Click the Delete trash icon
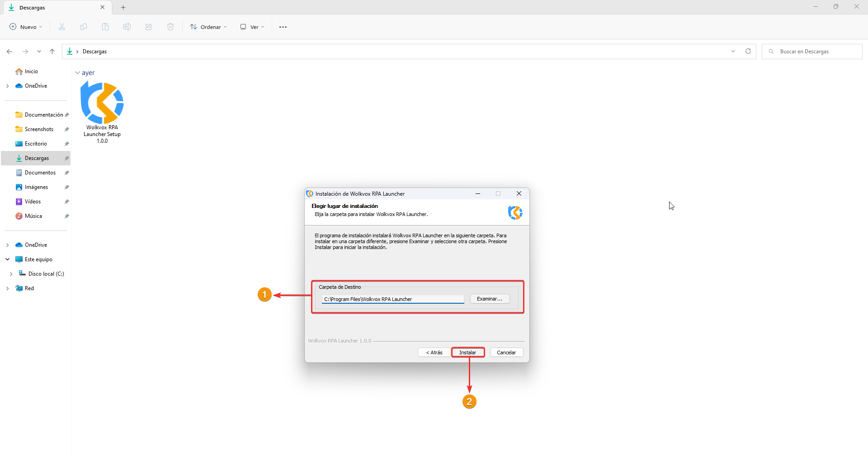Screen dimensions: 868x456 click(170, 27)
